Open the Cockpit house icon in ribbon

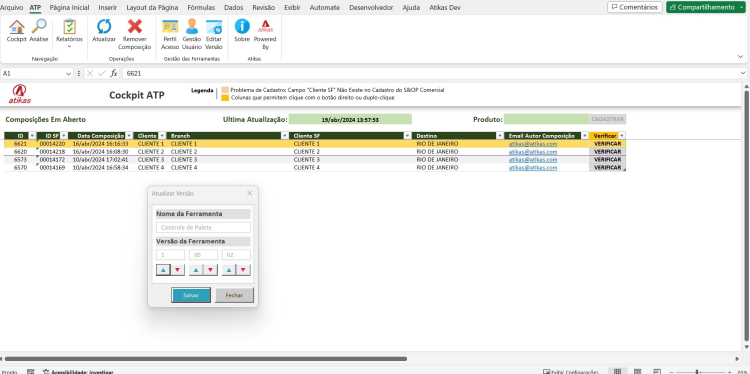click(x=16, y=27)
